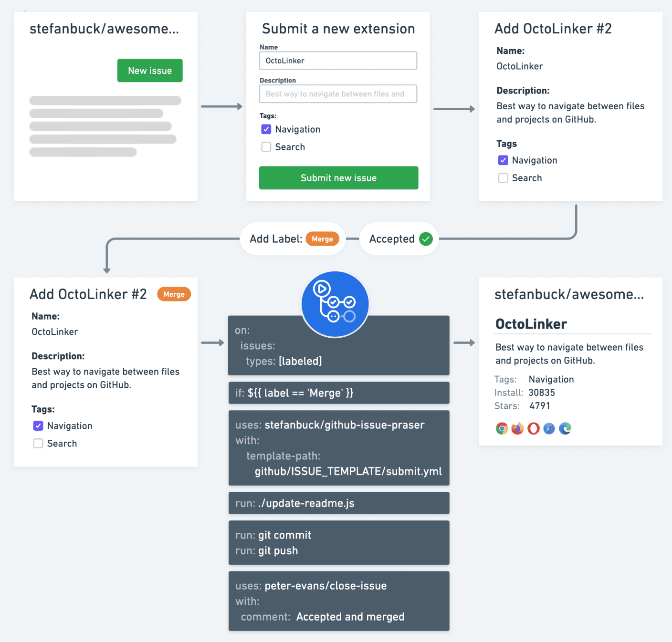Click 'uses: stefanbuck/github-issue-praser' line
The width and height of the screenshot is (672, 642).
point(330,425)
